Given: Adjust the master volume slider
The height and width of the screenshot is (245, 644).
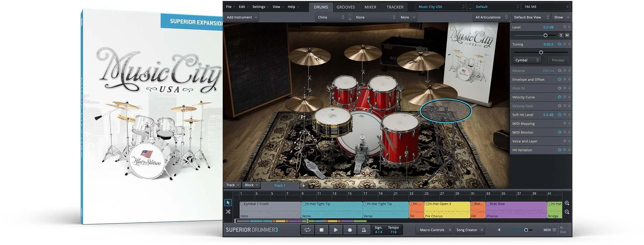Looking at the screenshot, I should (x=526, y=230).
